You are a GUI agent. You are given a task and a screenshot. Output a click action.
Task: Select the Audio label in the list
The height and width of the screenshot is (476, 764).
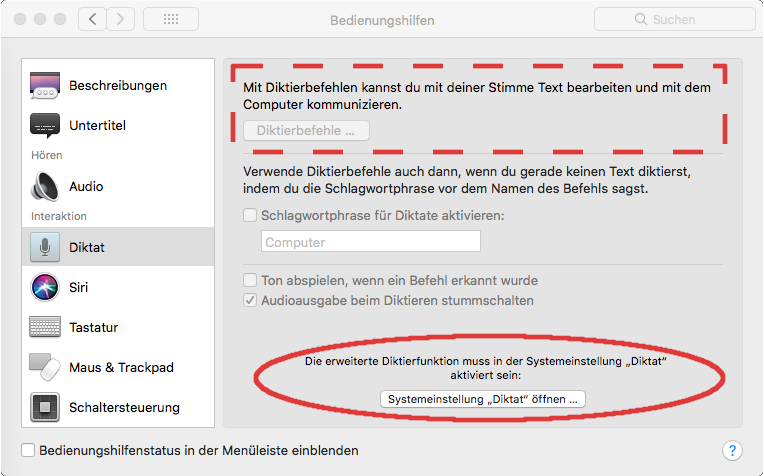[86, 187]
